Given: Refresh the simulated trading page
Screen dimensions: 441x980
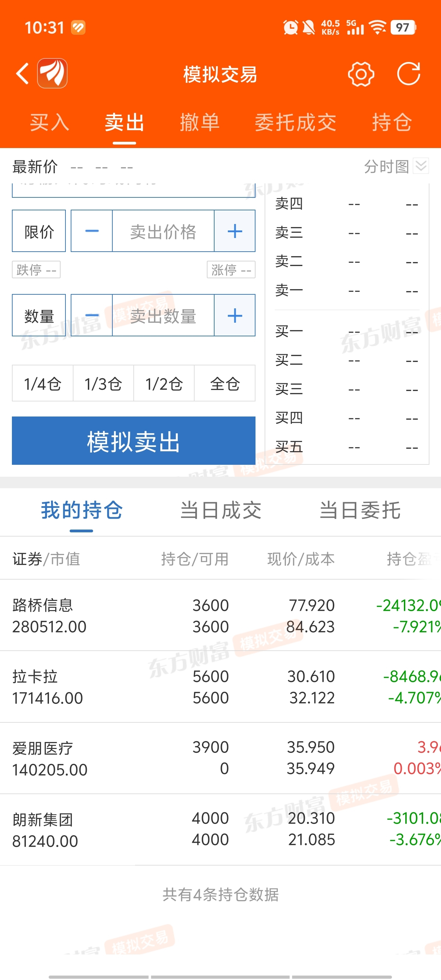Looking at the screenshot, I should 409,73.
